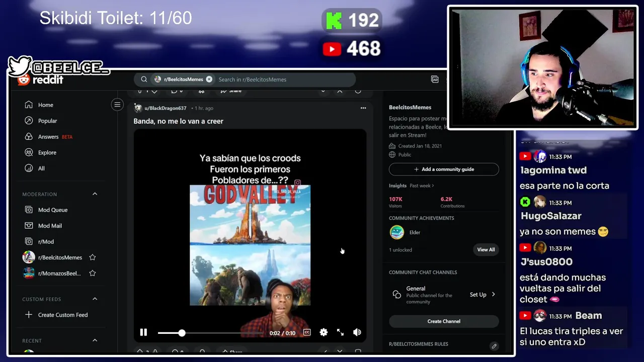Viewport: 644px width, 362px height.
Task: Mute the video volume
Action: pos(357,332)
